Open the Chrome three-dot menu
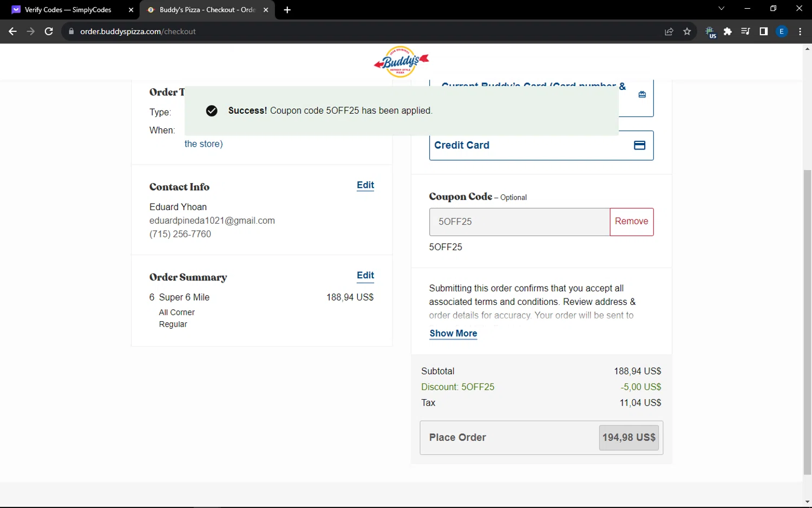The height and width of the screenshot is (508, 812). click(800, 31)
